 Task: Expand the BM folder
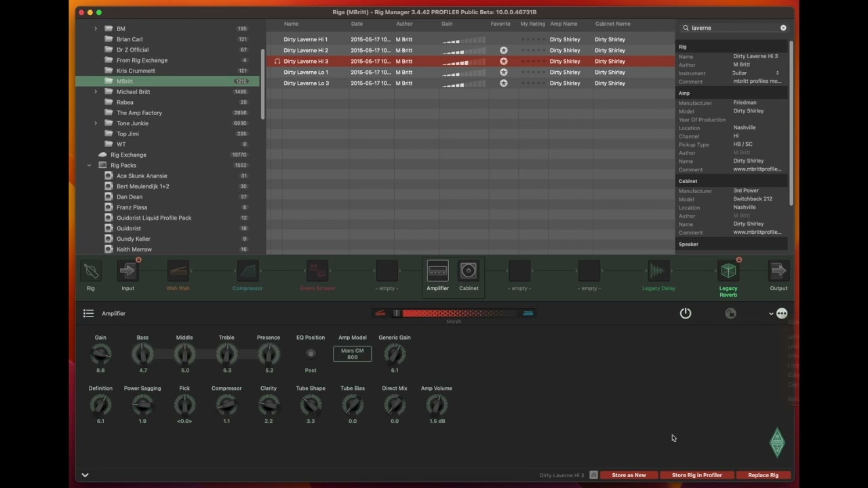pos(96,28)
